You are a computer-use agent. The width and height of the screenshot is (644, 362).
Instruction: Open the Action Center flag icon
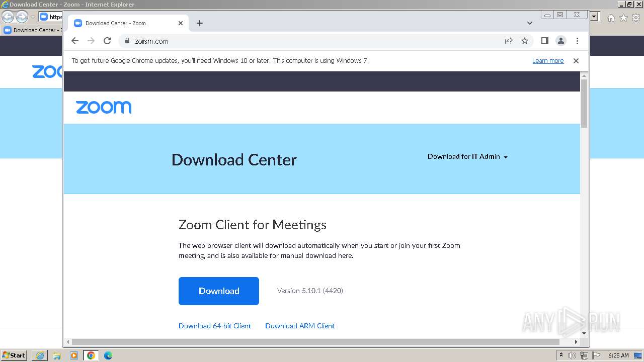coord(596,355)
